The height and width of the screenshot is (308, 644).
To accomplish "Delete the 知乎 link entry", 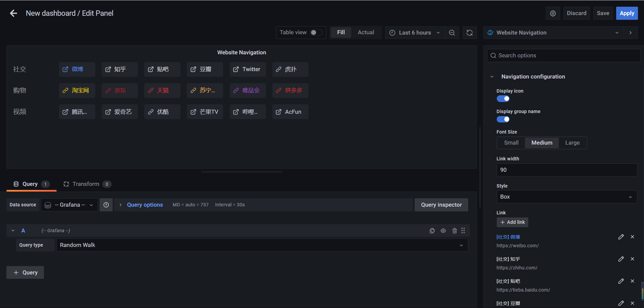I will tap(632, 259).
